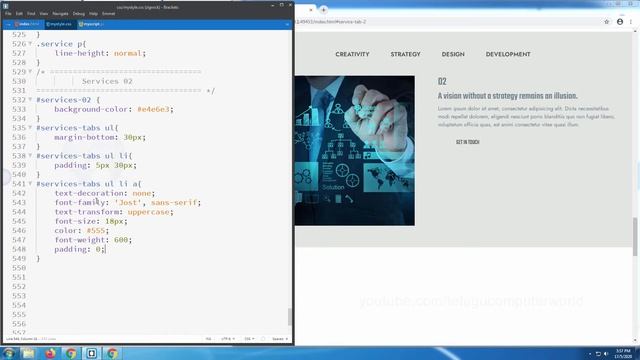Click the strategy illustration image
Viewport: 640px width, 360px height.
click(355, 151)
